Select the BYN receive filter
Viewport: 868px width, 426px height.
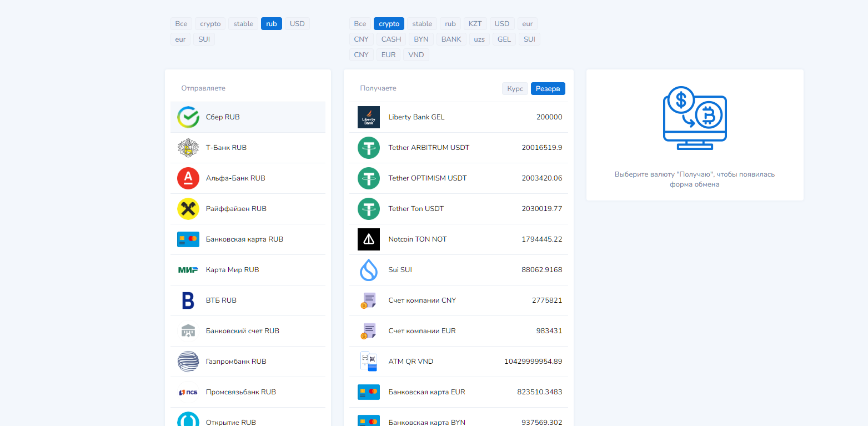(422, 39)
